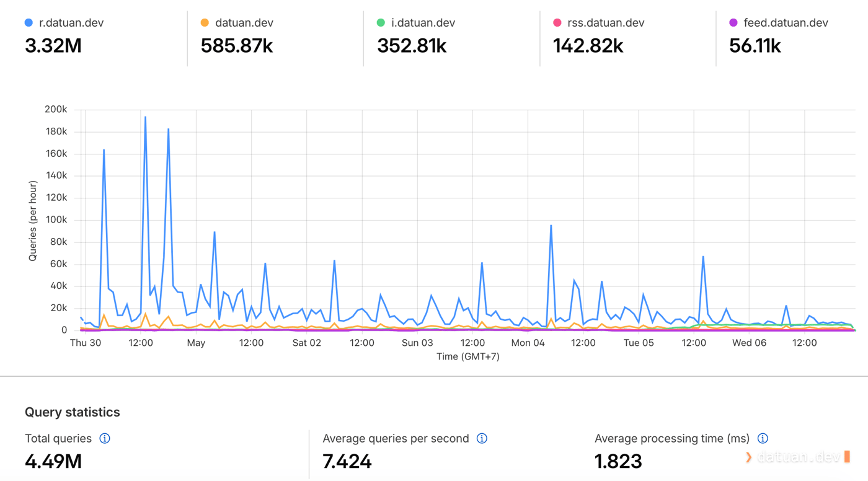Click the blue r.datuan.dev legend dot

click(29, 23)
